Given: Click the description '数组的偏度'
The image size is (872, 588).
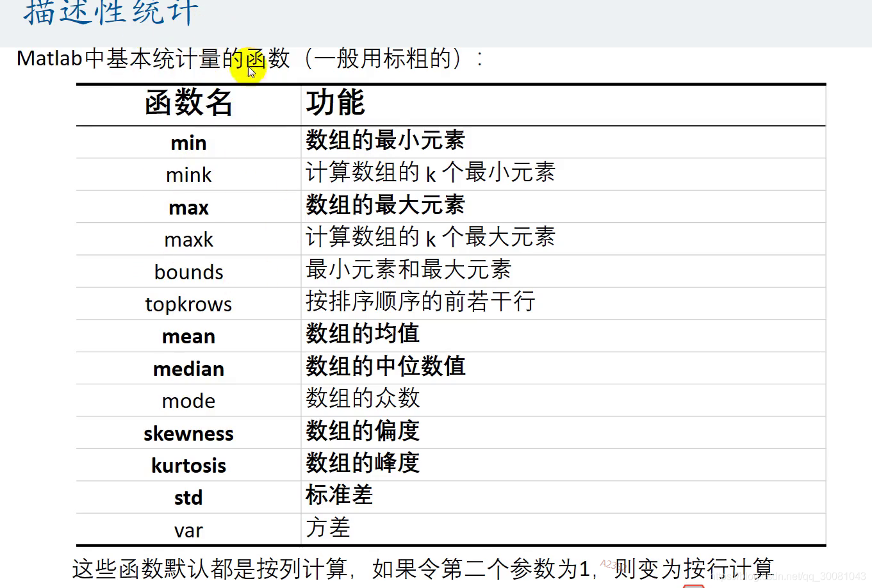Looking at the screenshot, I should 363,430.
